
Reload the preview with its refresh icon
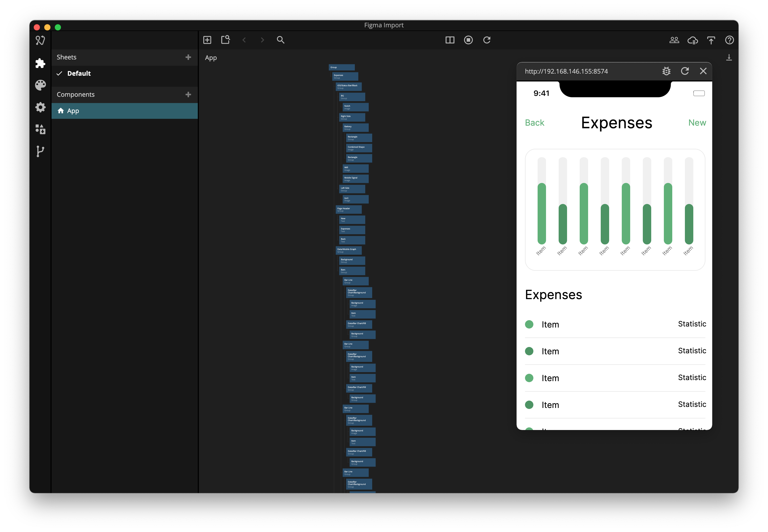[x=685, y=71]
